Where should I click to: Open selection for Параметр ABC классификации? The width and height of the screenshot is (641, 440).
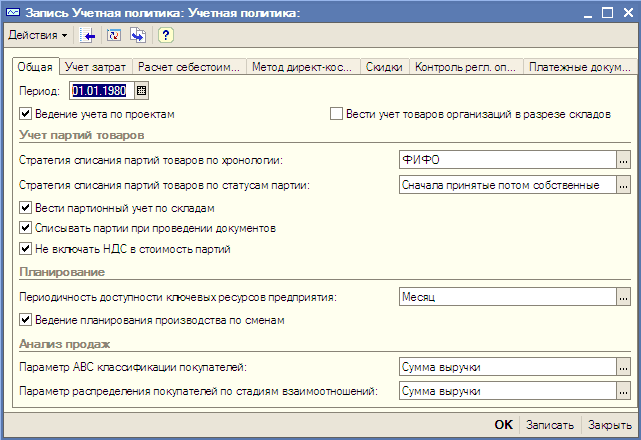(x=624, y=367)
